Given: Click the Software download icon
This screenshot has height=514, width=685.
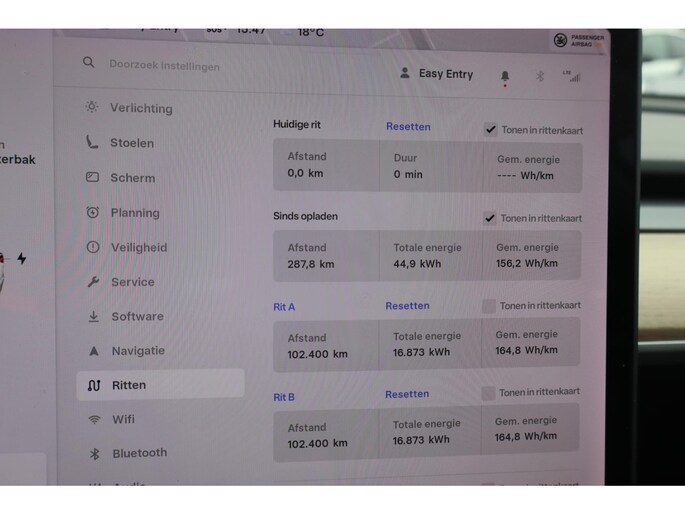Looking at the screenshot, I should point(93,316).
